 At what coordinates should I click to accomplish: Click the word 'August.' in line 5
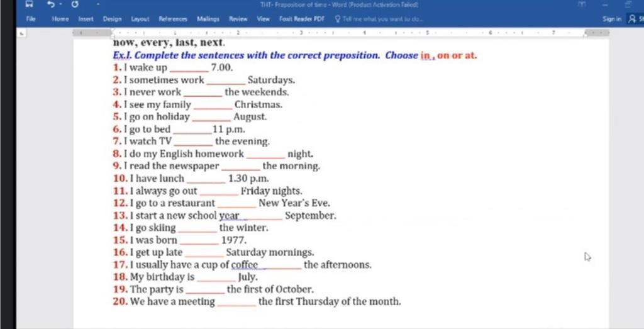[x=250, y=117]
